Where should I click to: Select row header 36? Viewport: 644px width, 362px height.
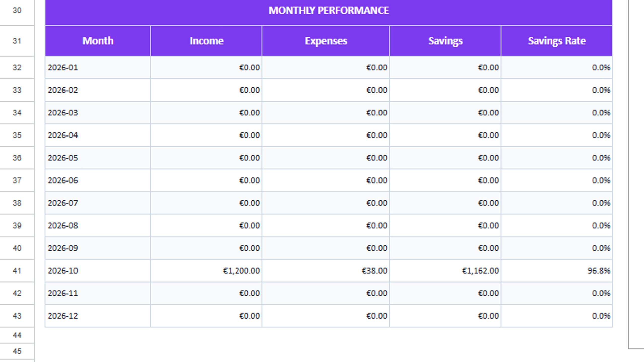click(x=17, y=158)
